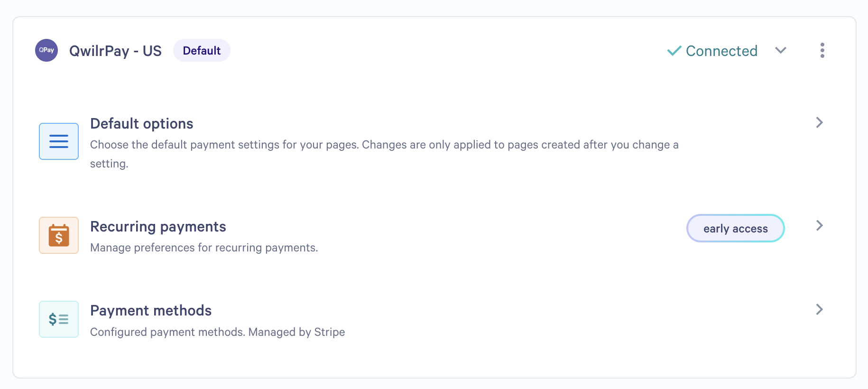
Task: Click the green Connected checkmark icon
Action: click(674, 50)
